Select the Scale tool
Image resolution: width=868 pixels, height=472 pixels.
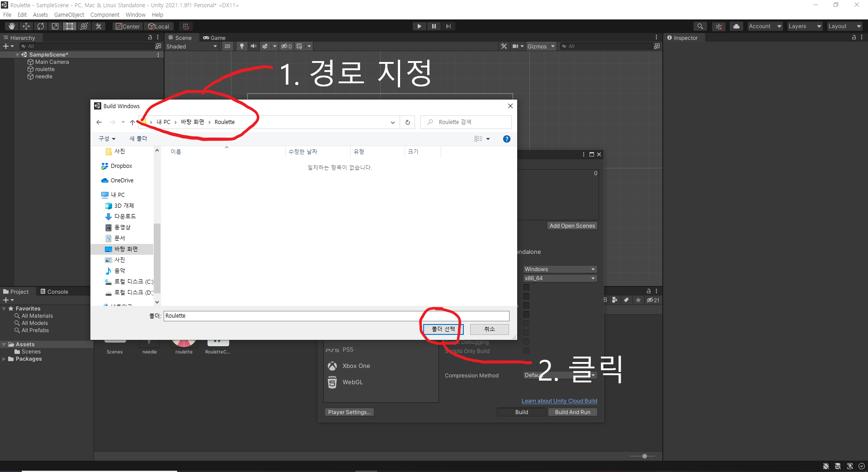55,26
